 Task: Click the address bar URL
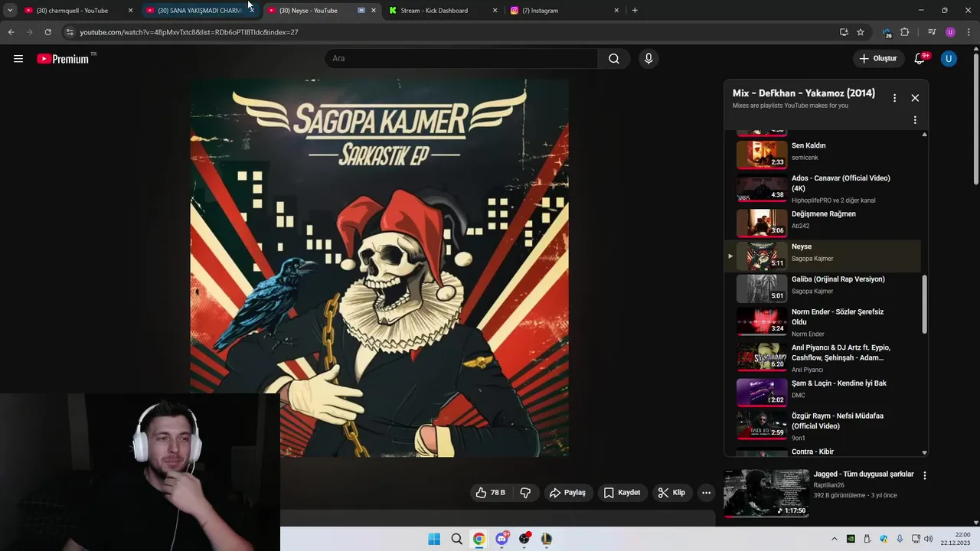point(189,32)
